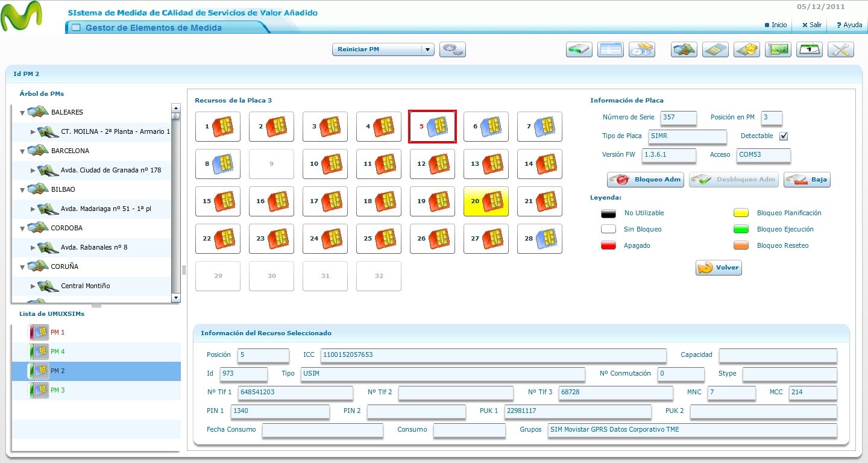Select SIM resource slot 1
This screenshot has height=463, width=868.
[x=218, y=127]
